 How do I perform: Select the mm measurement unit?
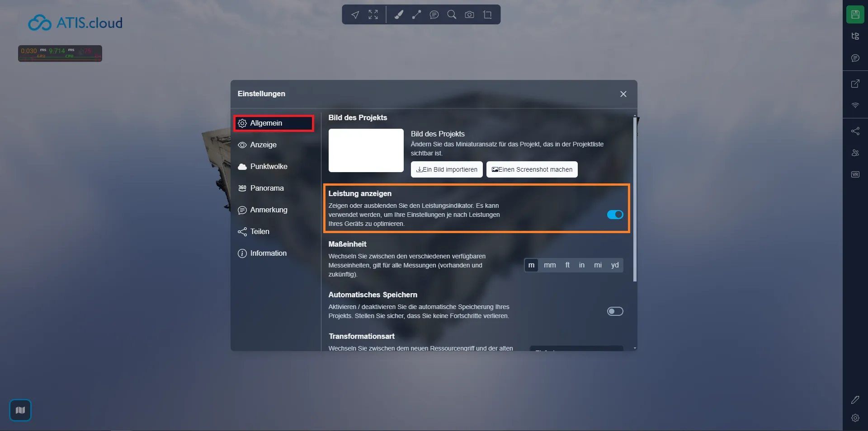pos(550,265)
